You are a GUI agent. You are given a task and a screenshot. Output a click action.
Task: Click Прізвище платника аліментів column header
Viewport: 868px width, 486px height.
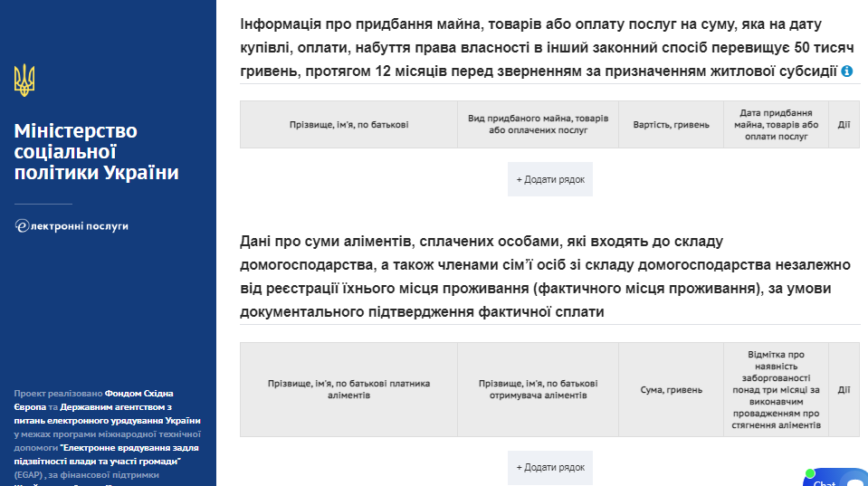click(x=348, y=390)
